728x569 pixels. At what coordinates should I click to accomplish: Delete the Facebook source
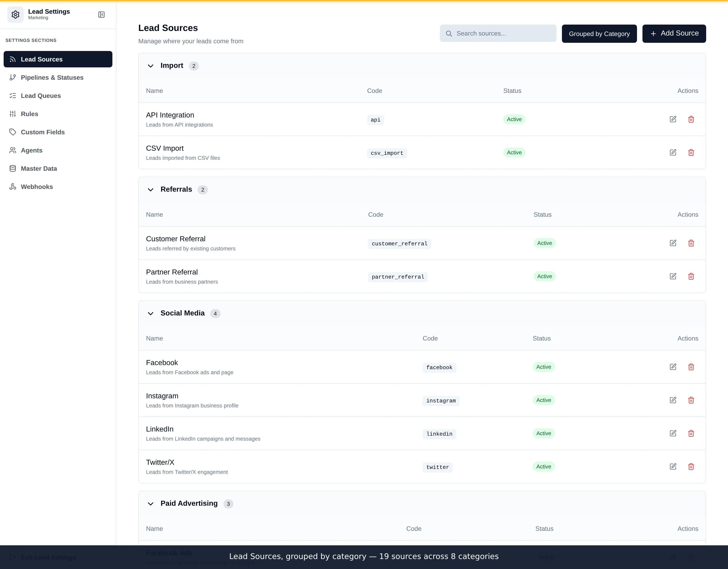click(691, 367)
